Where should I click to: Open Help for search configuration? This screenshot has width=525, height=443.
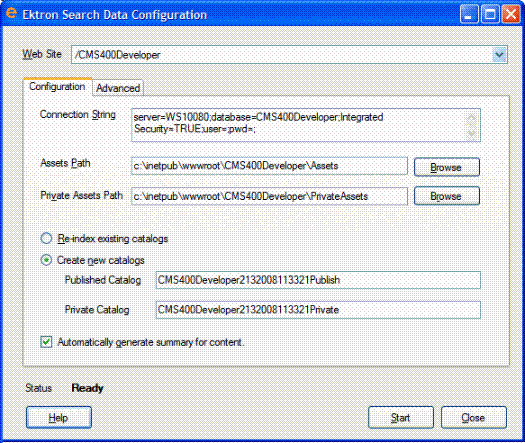59,417
